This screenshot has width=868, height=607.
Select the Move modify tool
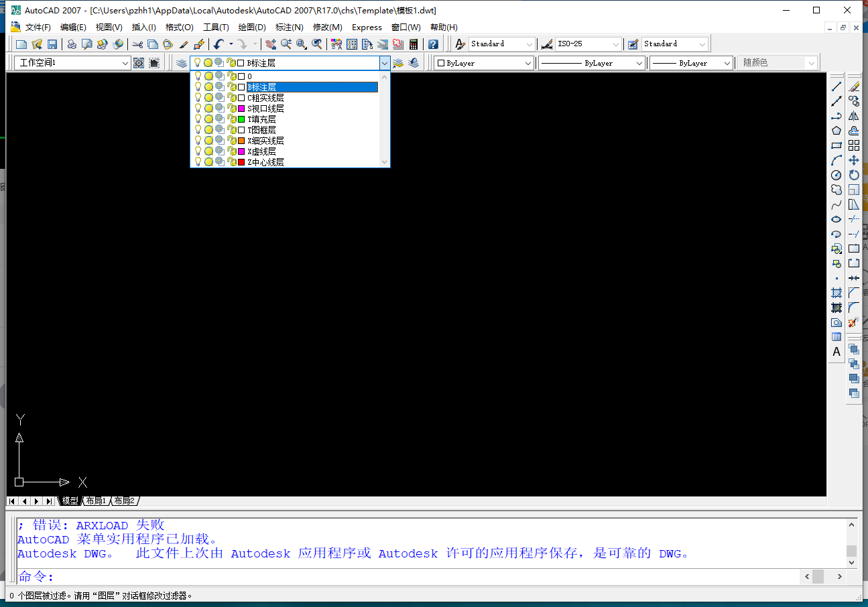[x=854, y=160]
